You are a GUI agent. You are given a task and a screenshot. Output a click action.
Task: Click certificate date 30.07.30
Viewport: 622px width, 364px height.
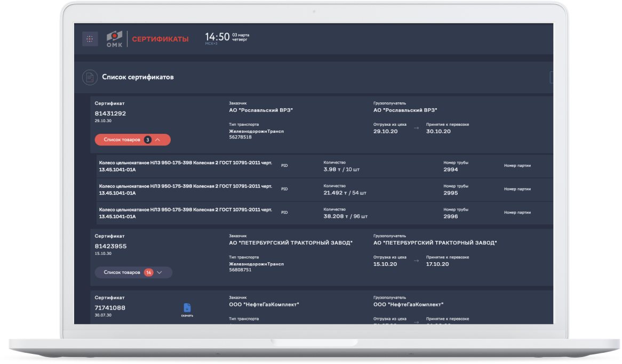[103, 315]
